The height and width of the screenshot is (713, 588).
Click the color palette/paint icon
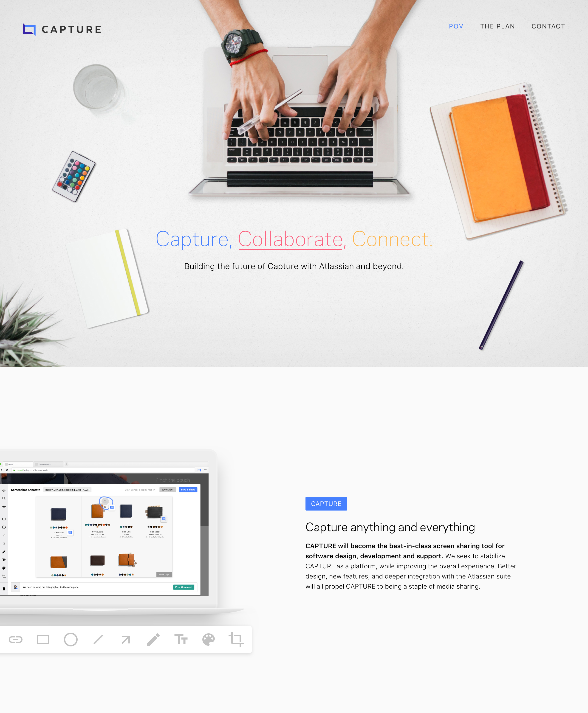click(x=208, y=639)
